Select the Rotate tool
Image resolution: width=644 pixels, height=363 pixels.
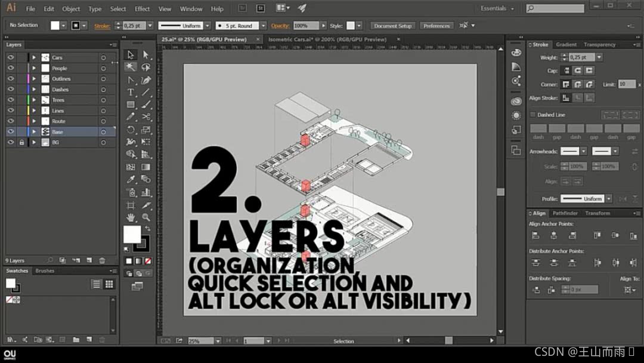click(x=131, y=130)
